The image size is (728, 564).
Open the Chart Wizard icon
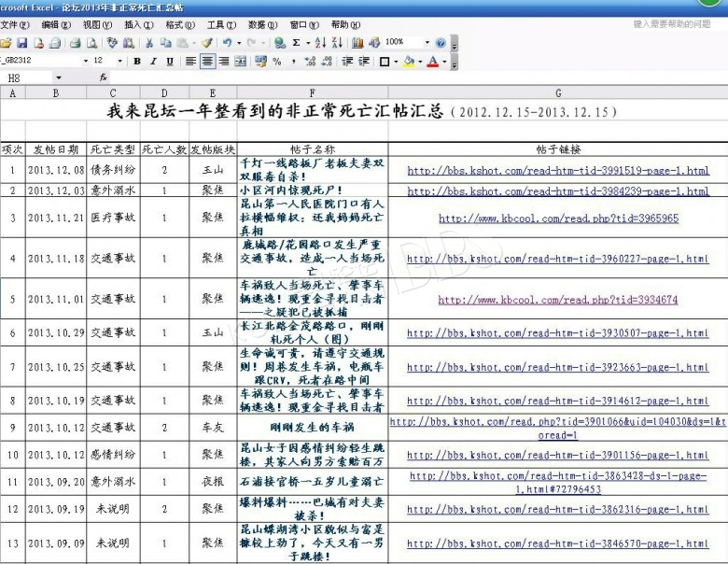click(x=357, y=43)
